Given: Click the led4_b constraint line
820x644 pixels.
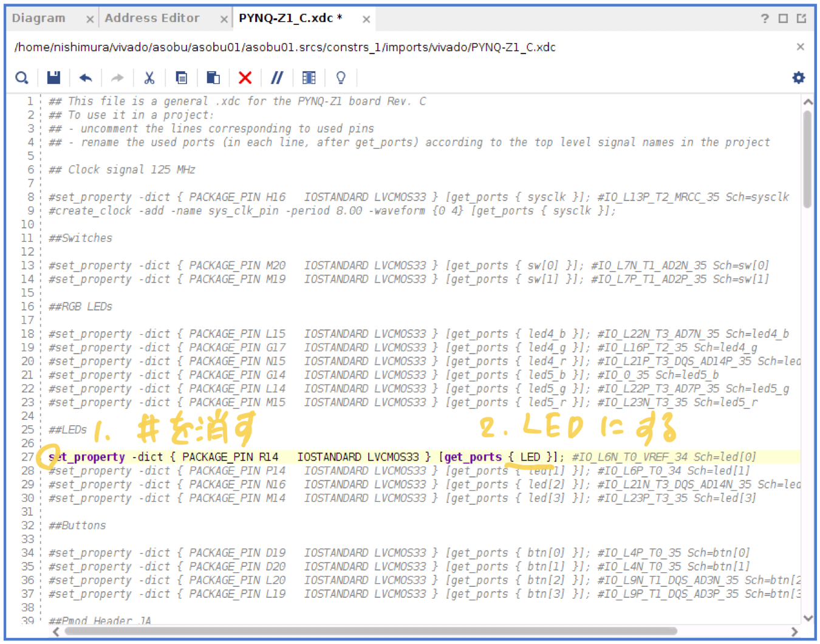Looking at the screenshot, I should (419, 334).
